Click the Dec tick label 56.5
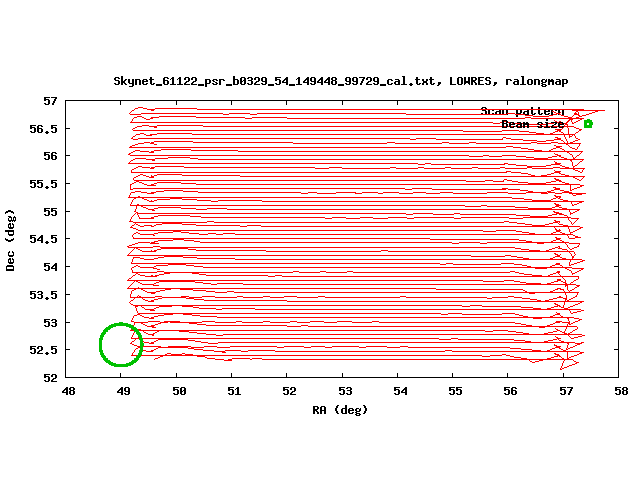This screenshot has width=640, height=480. click(43, 129)
